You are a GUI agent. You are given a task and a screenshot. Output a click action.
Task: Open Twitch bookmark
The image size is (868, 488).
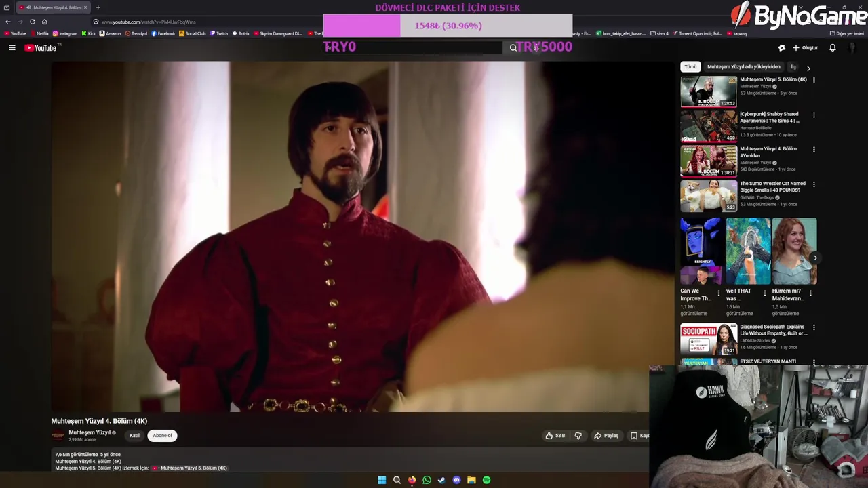tap(218, 33)
